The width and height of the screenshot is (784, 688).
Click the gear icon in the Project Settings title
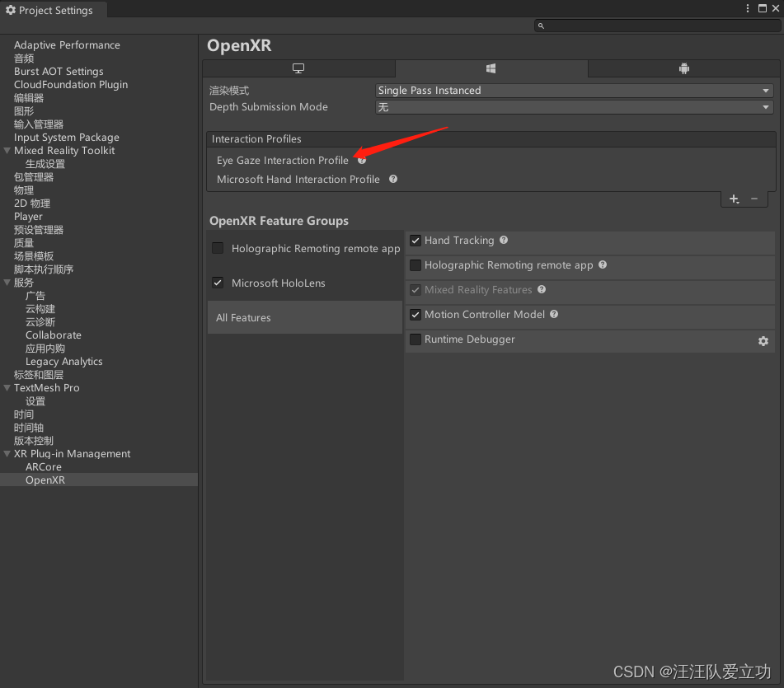click(11, 10)
